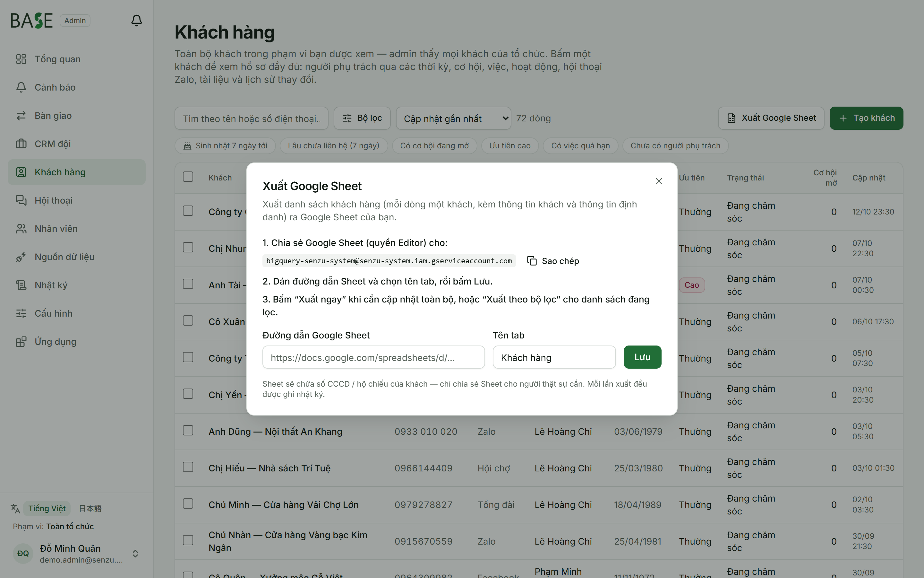Click the BASE logo
The width and height of the screenshot is (924, 578).
pos(32,21)
